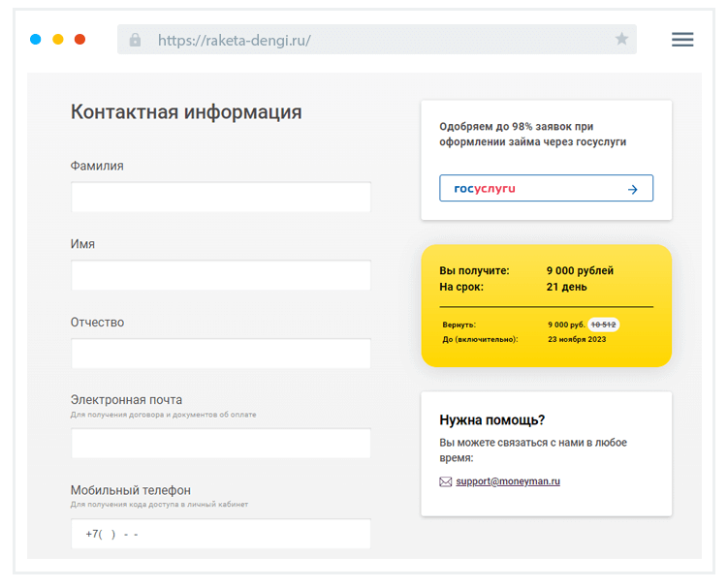Click the crossed-out 10 512 price badge
The height and width of the screenshot is (588, 728).
[x=604, y=325]
